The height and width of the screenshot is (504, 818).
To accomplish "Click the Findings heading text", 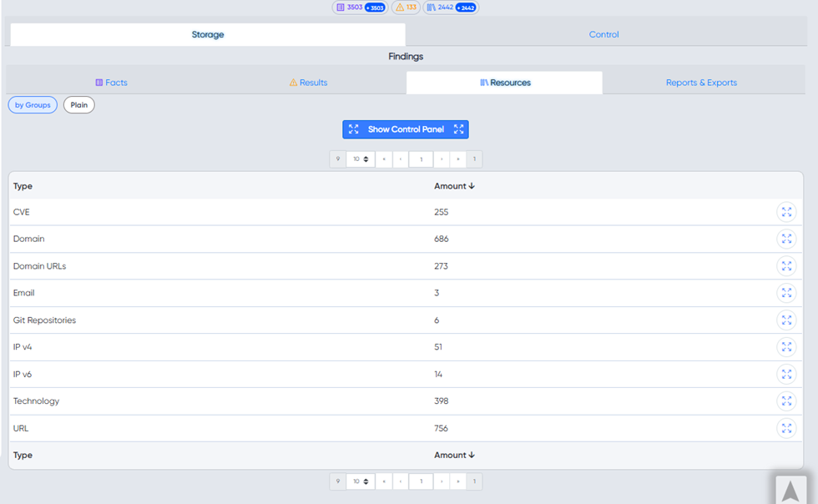I will pos(406,57).
